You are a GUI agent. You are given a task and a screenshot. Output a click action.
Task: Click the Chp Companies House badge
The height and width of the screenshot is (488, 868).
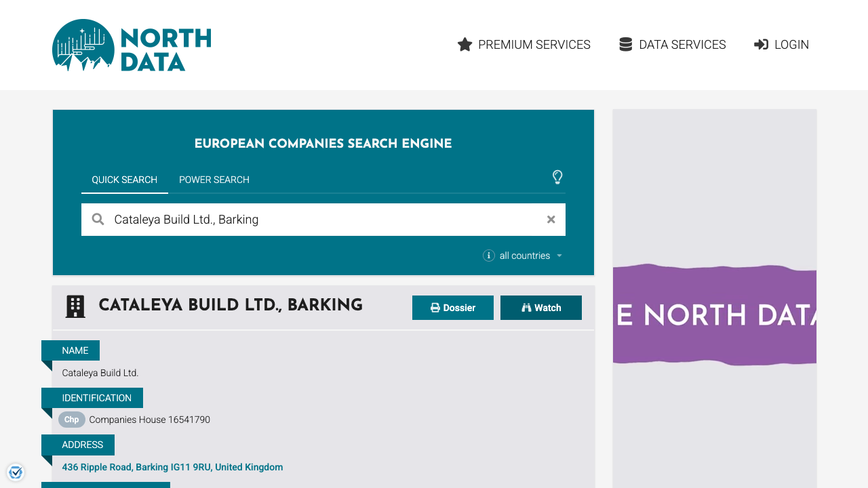click(71, 420)
